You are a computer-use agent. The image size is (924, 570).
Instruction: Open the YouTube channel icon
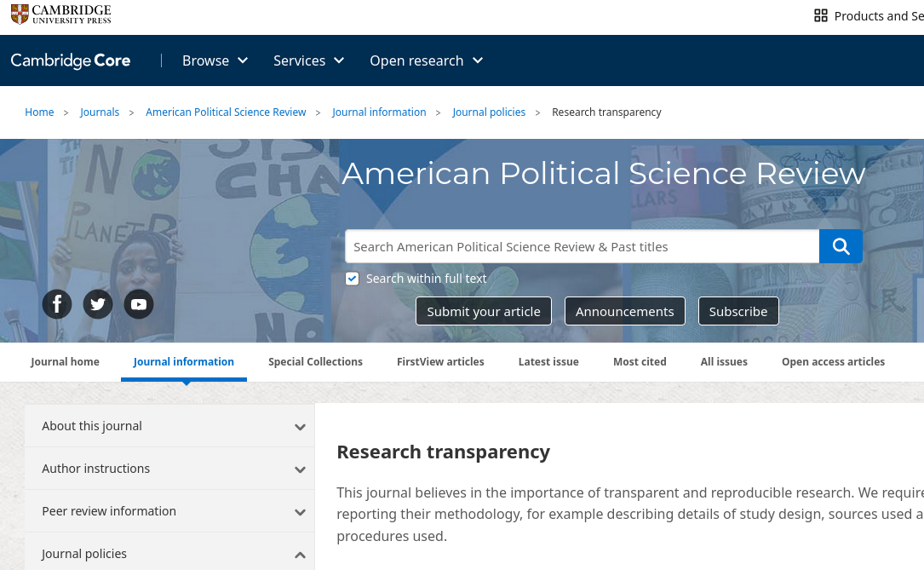[x=139, y=304]
